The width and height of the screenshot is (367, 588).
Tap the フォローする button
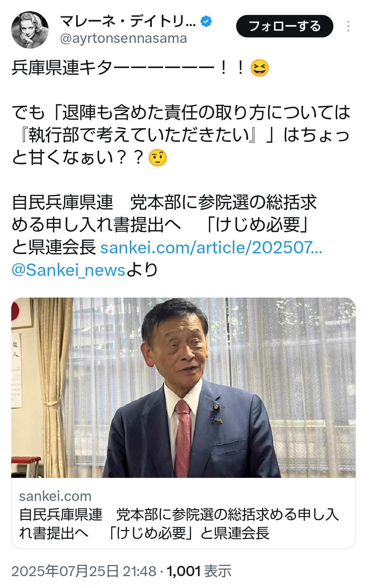click(x=285, y=26)
